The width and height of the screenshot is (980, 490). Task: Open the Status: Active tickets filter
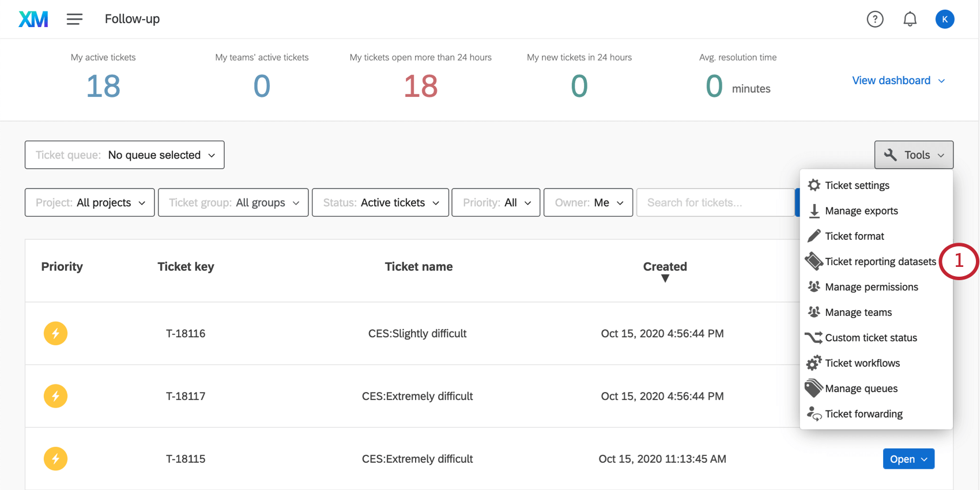380,202
